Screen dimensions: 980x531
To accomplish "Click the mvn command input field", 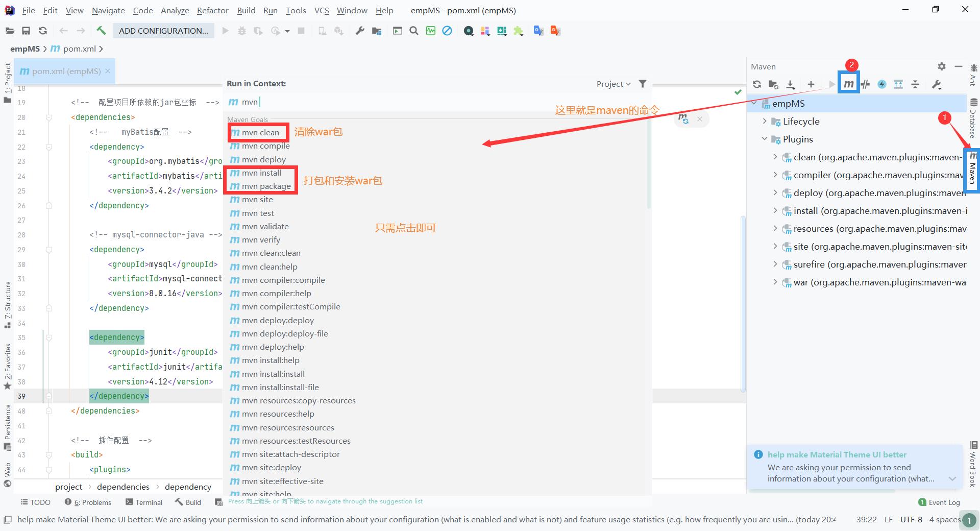I will 437,102.
